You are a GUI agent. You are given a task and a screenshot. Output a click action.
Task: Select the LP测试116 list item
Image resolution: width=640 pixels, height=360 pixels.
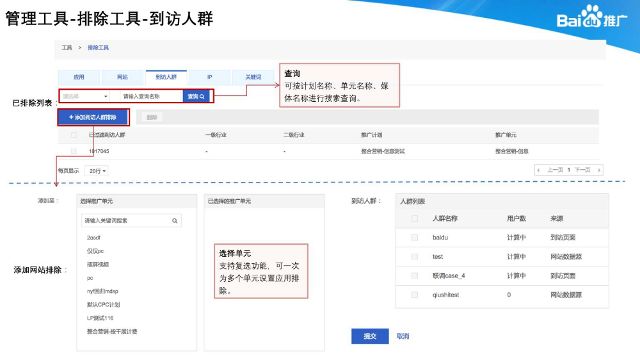point(100,318)
